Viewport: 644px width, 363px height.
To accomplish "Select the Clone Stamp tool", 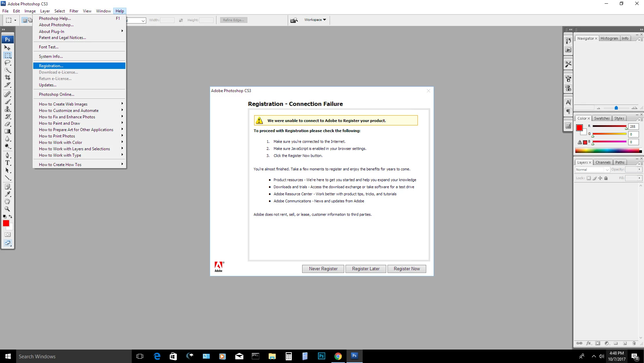I will click(7, 109).
